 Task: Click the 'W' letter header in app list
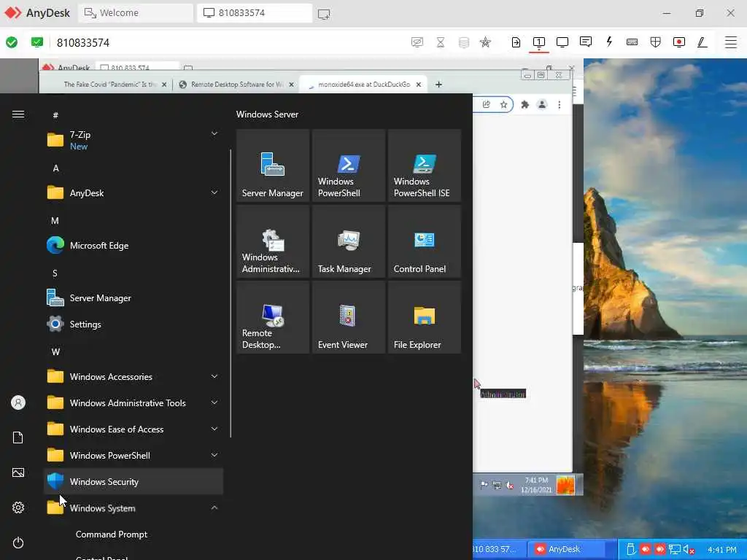click(55, 352)
